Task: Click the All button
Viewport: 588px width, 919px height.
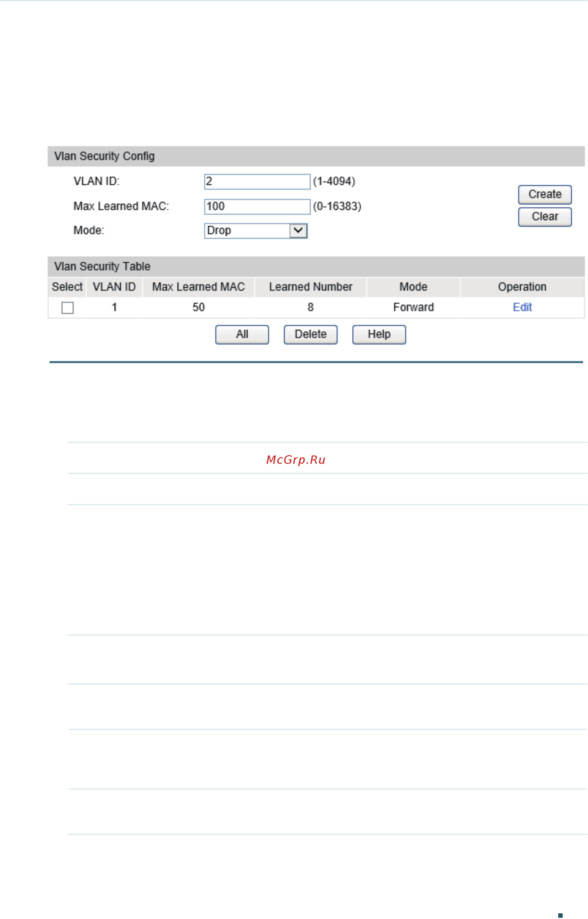Action: point(242,335)
